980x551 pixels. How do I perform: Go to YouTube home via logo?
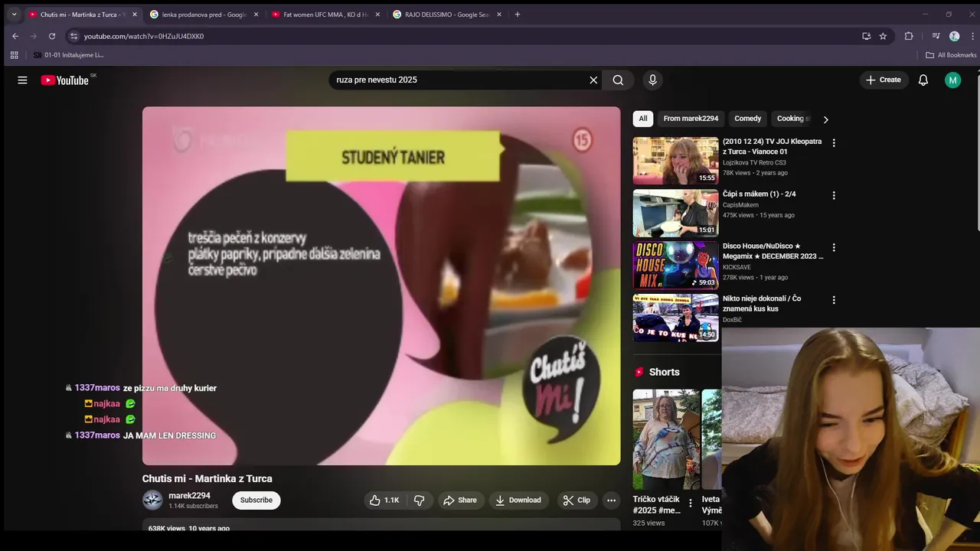click(x=65, y=80)
